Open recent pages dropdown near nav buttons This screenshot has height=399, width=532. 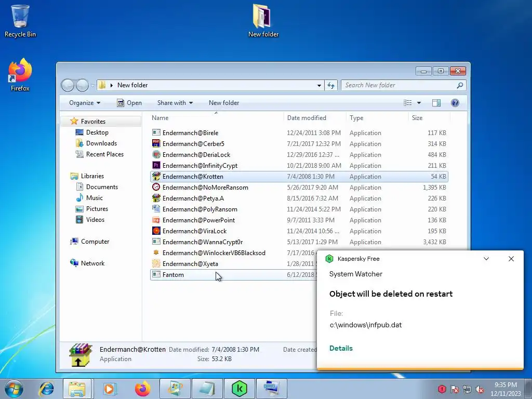coord(92,86)
